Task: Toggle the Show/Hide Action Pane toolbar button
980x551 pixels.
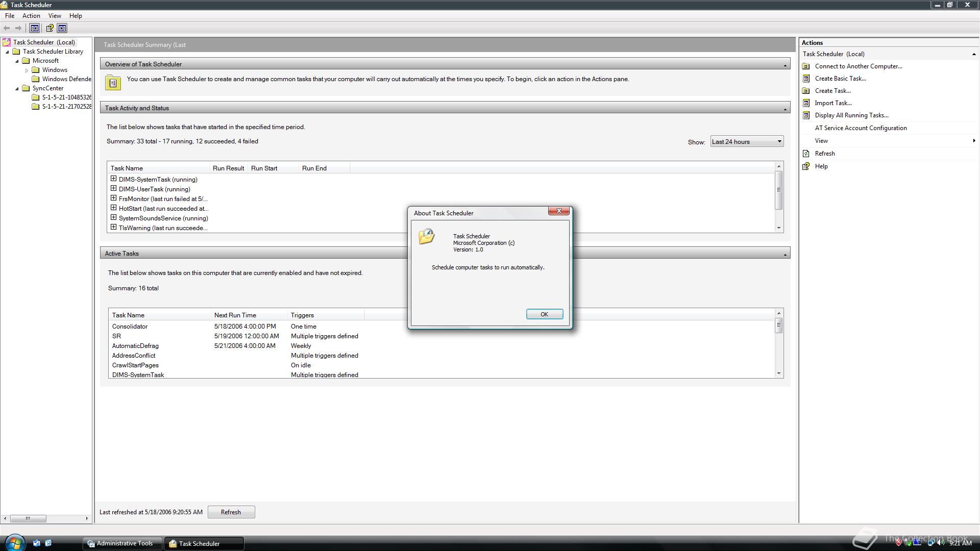Action: (x=62, y=28)
